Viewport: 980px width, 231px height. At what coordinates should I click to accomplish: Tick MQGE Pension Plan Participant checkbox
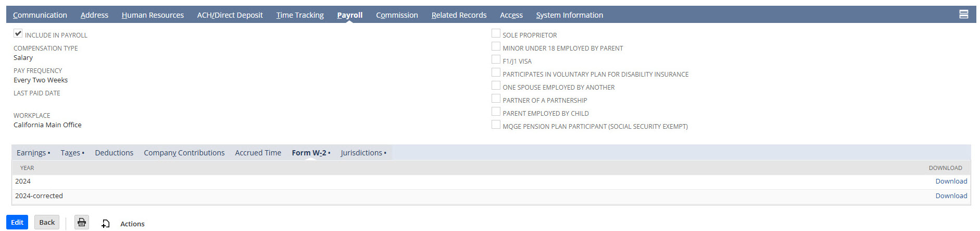(x=496, y=125)
